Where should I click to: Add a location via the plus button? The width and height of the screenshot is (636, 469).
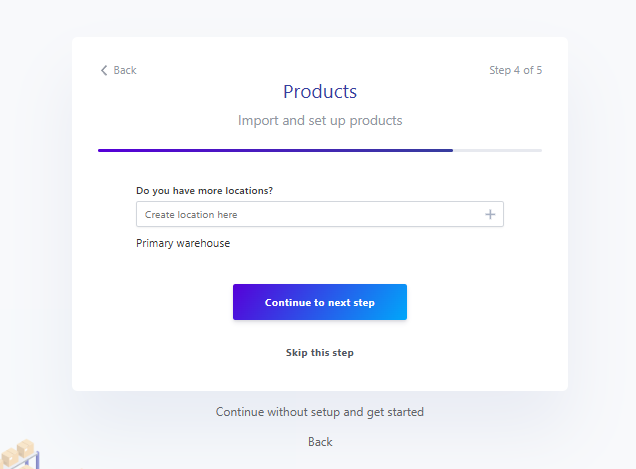pyautogui.click(x=490, y=214)
